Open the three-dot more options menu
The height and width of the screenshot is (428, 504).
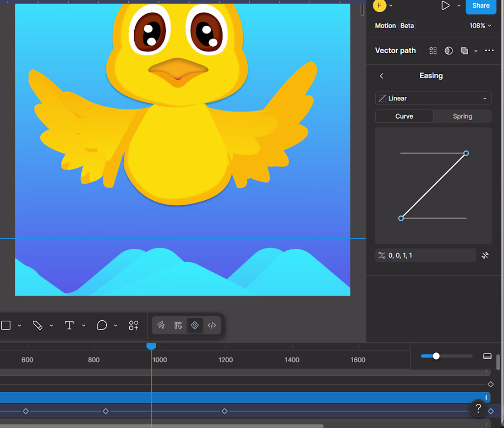pos(489,50)
